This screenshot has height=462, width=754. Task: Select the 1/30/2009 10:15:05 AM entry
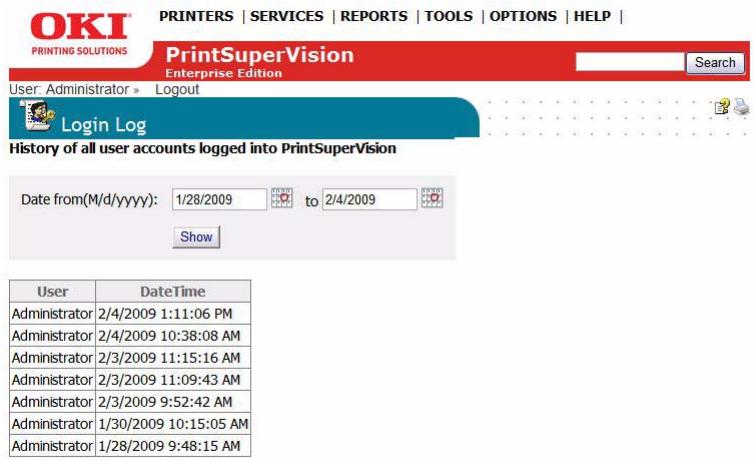[173, 424]
